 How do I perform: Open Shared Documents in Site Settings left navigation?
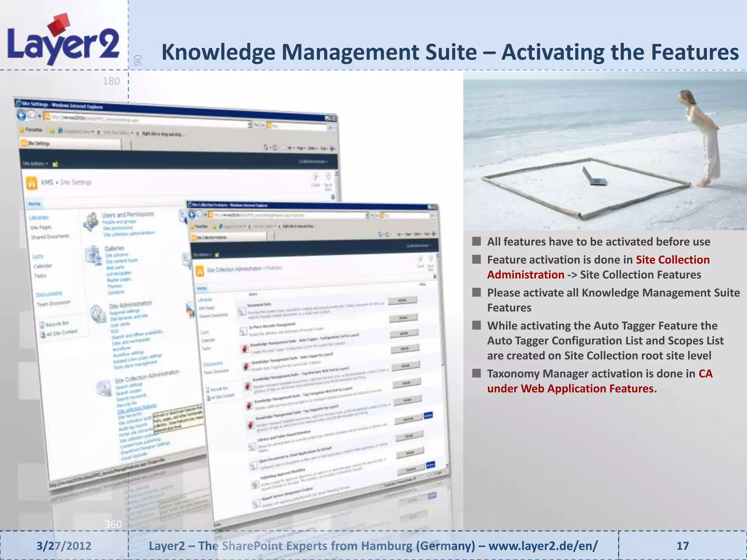click(x=50, y=237)
